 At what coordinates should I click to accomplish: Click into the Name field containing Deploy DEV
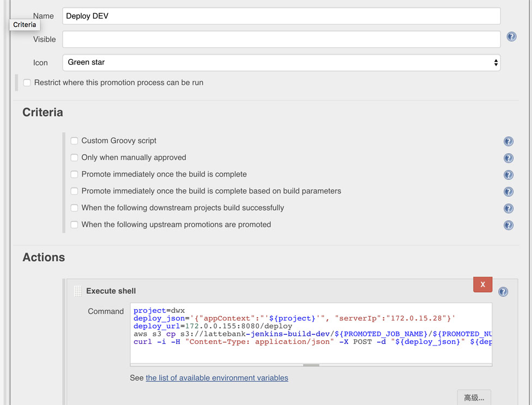(281, 16)
